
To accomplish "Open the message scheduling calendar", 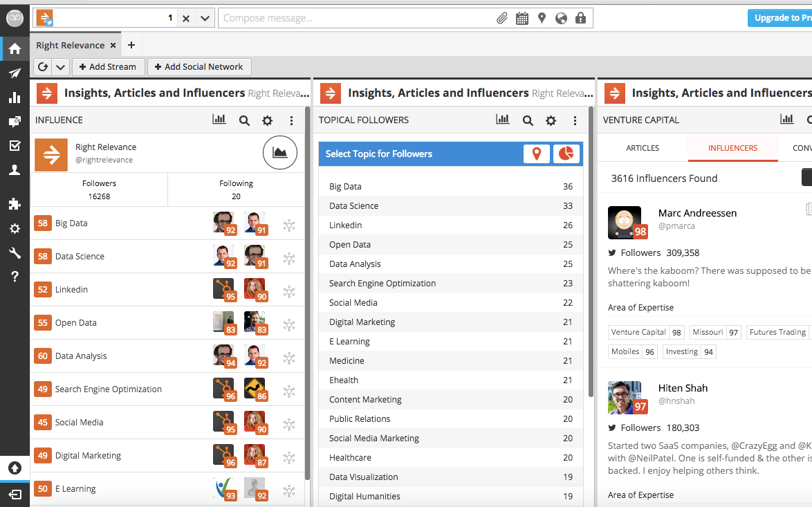I will tap(522, 18).
